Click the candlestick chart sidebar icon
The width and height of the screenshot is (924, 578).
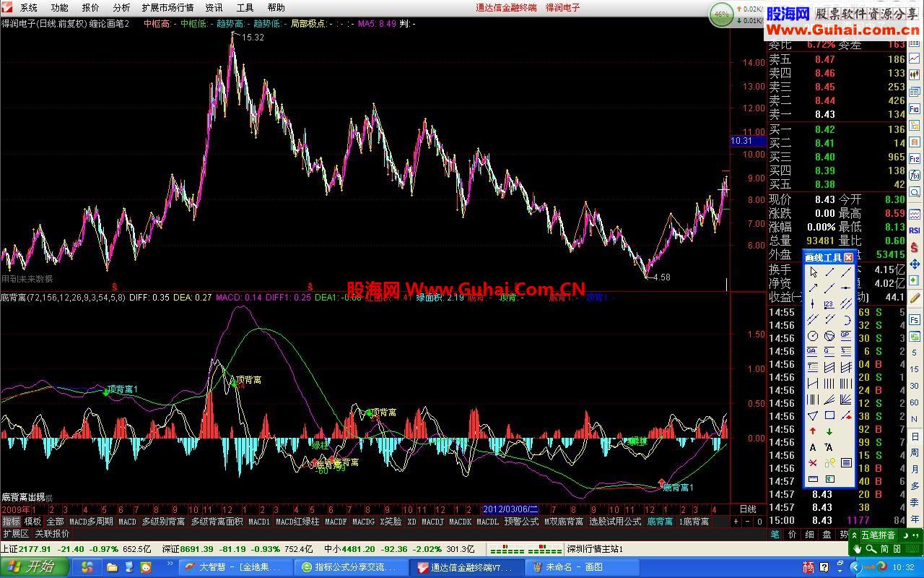pyautogui.click(x=915, y=75)
